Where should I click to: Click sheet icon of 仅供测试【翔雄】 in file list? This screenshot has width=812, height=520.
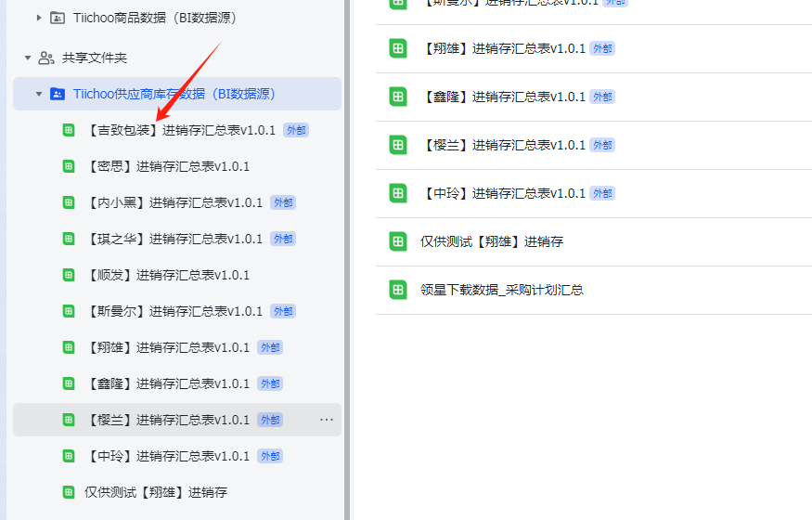pyautogui.click(x=398, y=241)
